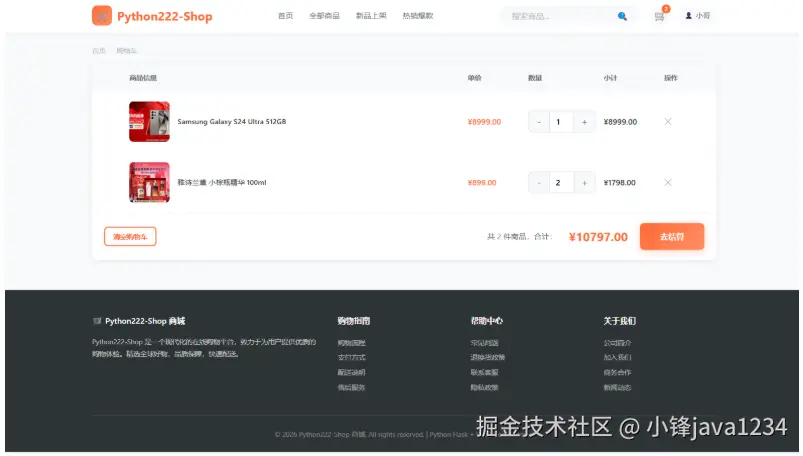Click the 操作 column header
This screenshot has height=456, width=803.
tap(671, 78)
